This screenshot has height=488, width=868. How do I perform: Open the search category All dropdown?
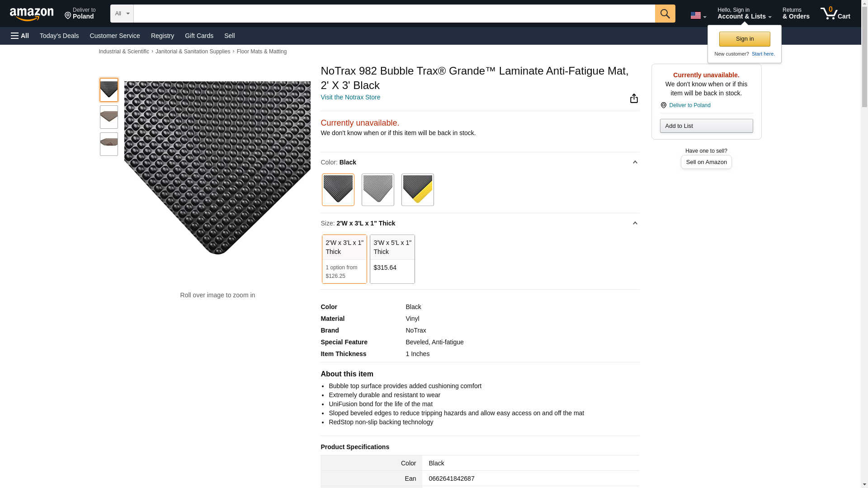tap(122, 14)
